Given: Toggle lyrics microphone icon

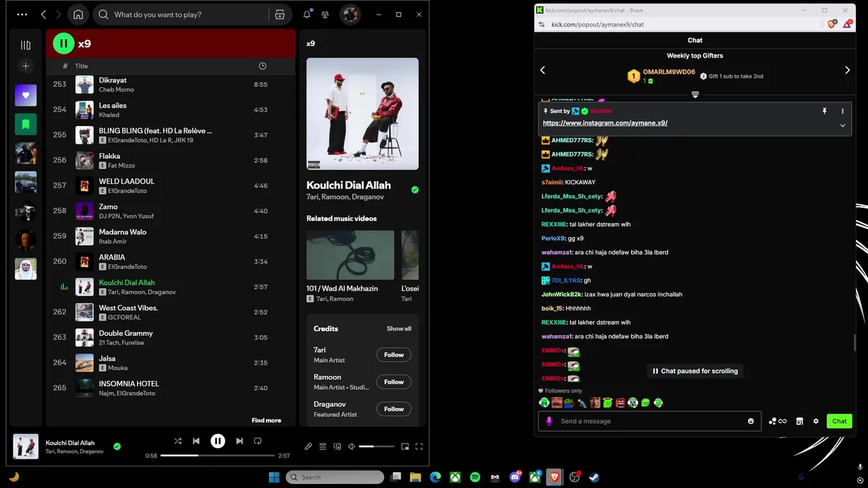Looking at the screenshot, I should tap(308, 446).
